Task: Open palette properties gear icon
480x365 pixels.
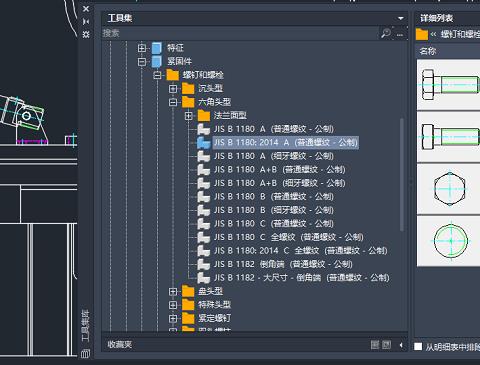Action: [x=86, y=34]
